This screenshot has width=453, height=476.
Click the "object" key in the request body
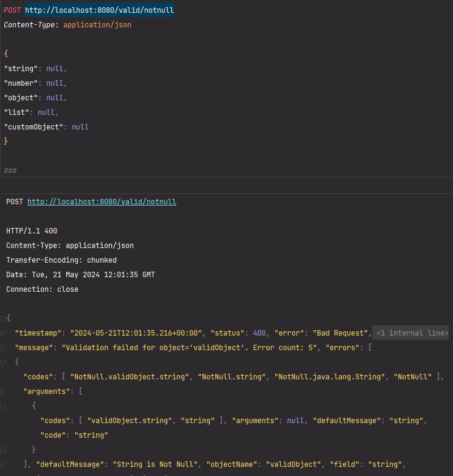tap(21, 98)
